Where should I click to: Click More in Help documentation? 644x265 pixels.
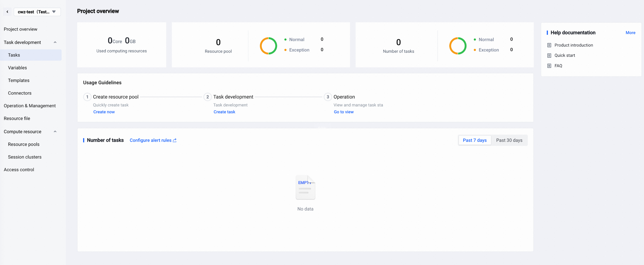click(630, 33)
